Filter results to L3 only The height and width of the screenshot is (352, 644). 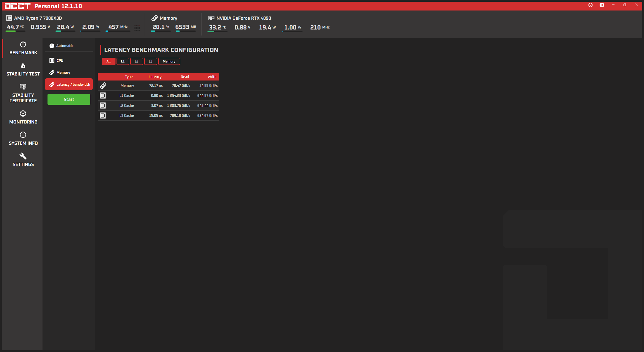click(150, 61)
